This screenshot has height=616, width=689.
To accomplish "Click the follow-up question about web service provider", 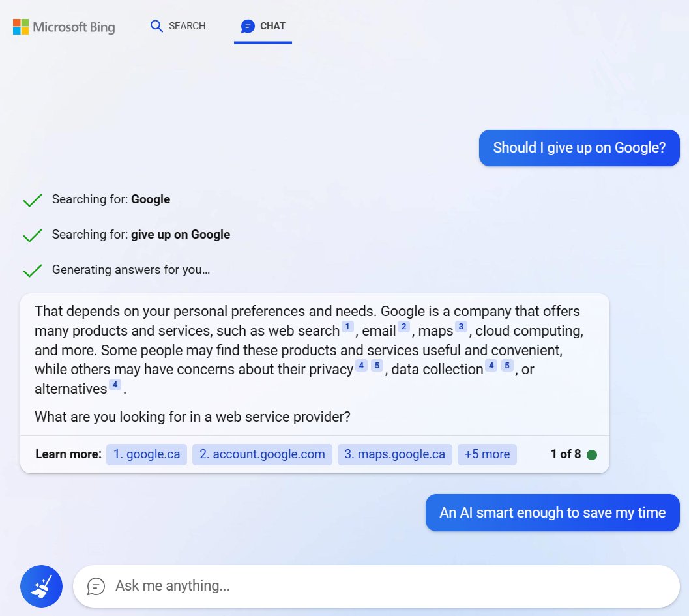I will [x=192, y=417].
